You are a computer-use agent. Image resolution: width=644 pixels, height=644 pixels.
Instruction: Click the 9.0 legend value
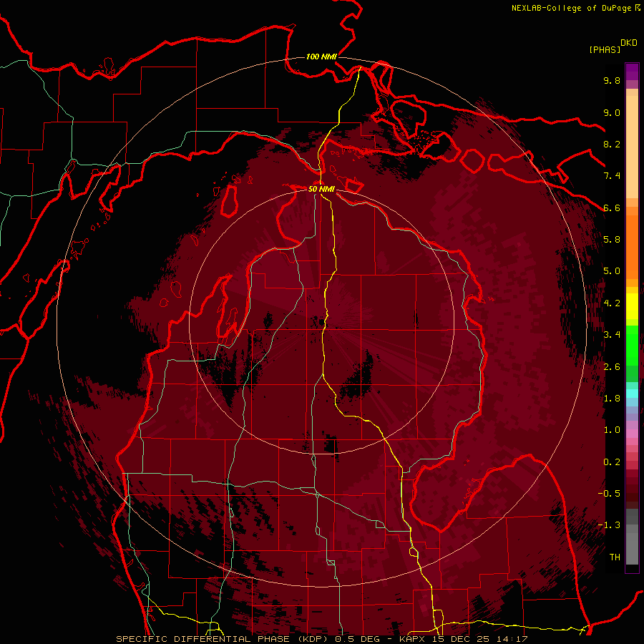pos(612,112)
